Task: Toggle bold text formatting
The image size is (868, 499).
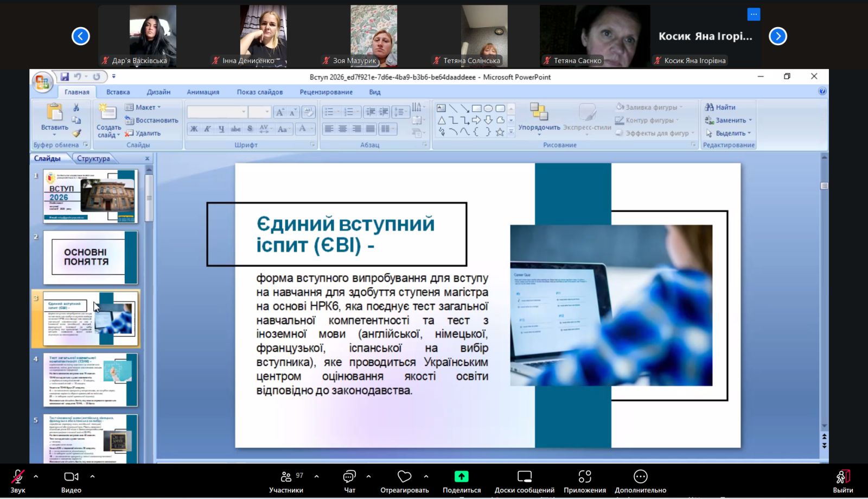Action: 194,129
